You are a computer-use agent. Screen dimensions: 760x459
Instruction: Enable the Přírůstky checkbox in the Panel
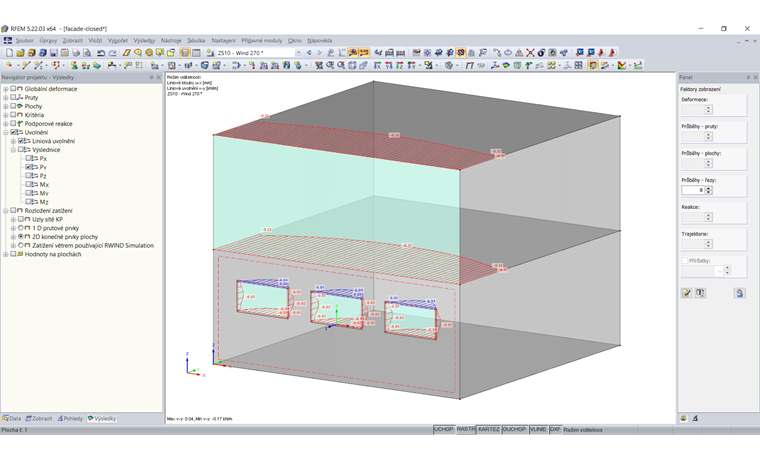pos(684,261)
